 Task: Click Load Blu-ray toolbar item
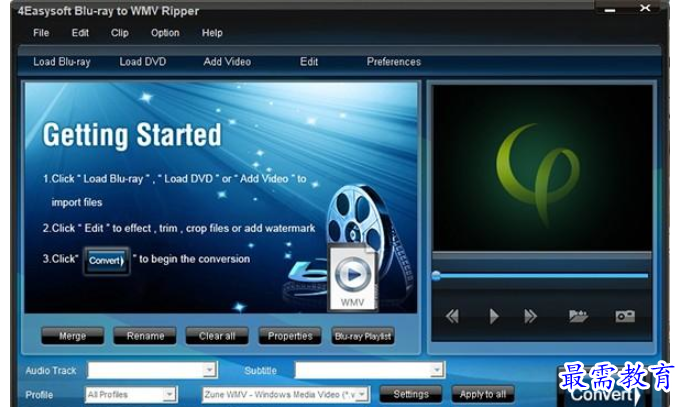[62, 62]
